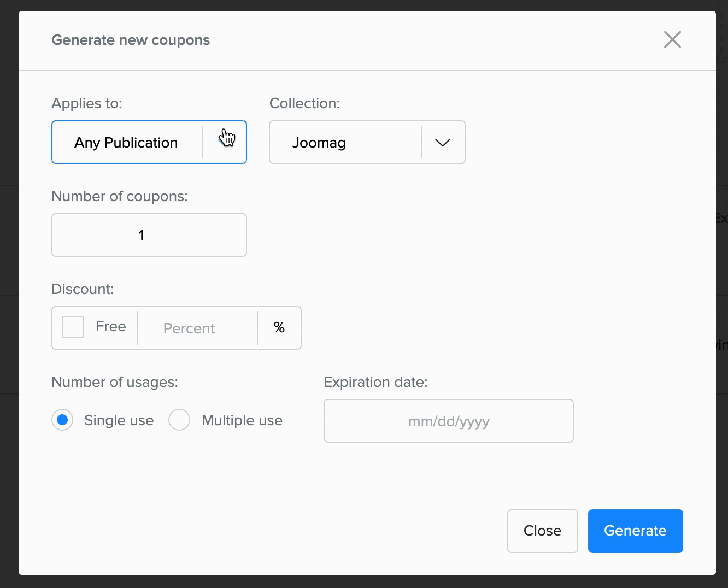Viewport: 728px width, 588px height.
Task: Tick the Free discount checkbox
Action: 73,327
